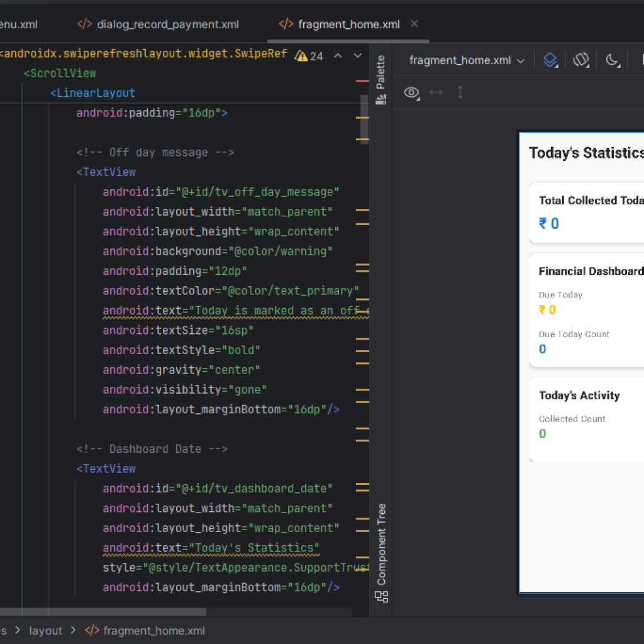
Task: Click the visibility gone attribute
Action: point(185,389)
